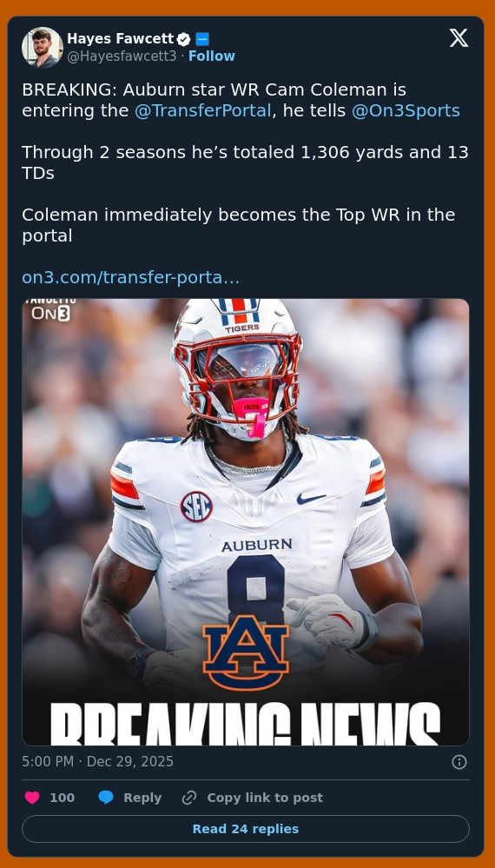Image resolution: width=495 pixels, height=868 pixels.
Task: Click the Reply text label
Action: (142, 798)
